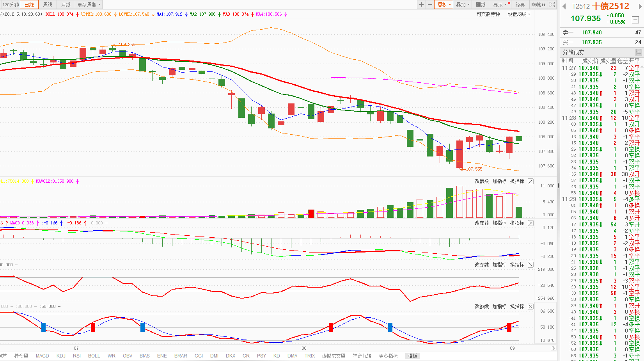
Task: Close the volume indicator pane
Action: coord(530,181)
